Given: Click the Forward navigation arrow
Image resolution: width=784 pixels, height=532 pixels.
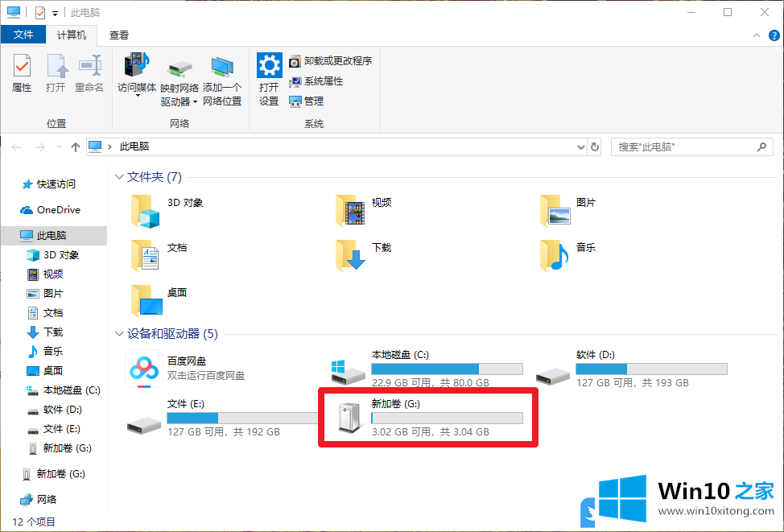Looking at the screenshot, I should [x=40, y=147].
